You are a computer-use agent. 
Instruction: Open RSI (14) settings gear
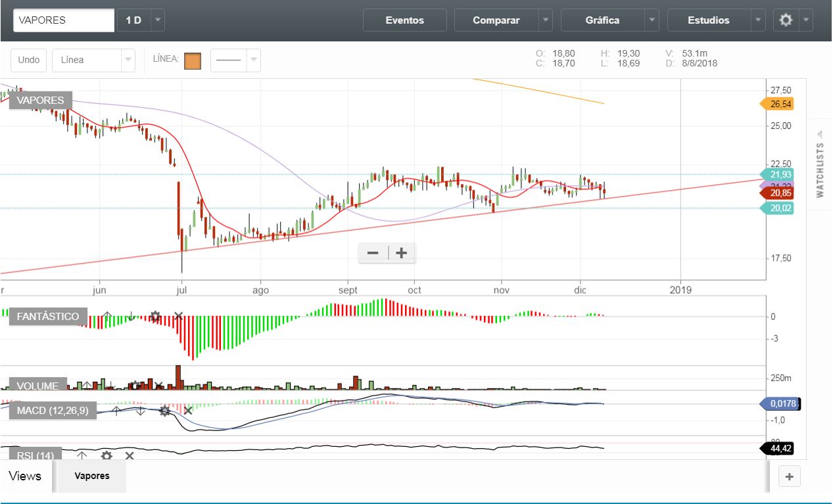click(x=107, y=455)
